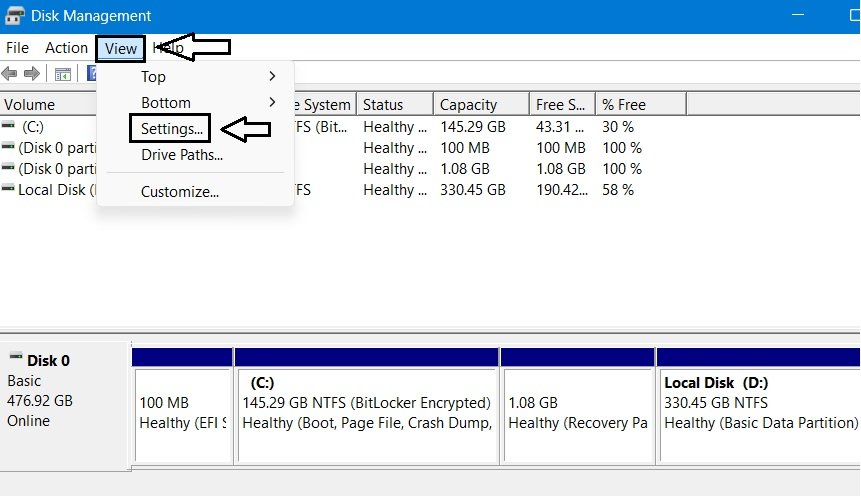Sort by the Capacity column header
Image resolution: width=861 pixels, height=496 pixels.
pyautogui.click(x=481, y=104)
